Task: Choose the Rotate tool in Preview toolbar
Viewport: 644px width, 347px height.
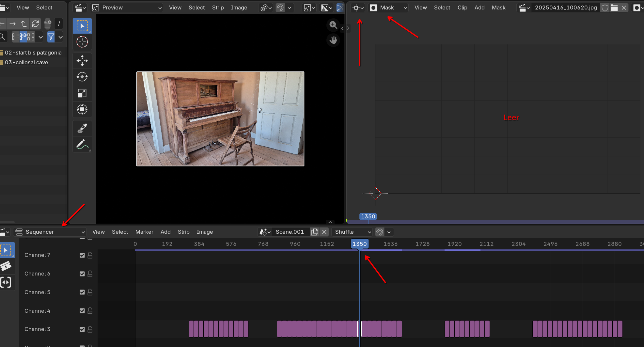Action: [x=82, y=77]
